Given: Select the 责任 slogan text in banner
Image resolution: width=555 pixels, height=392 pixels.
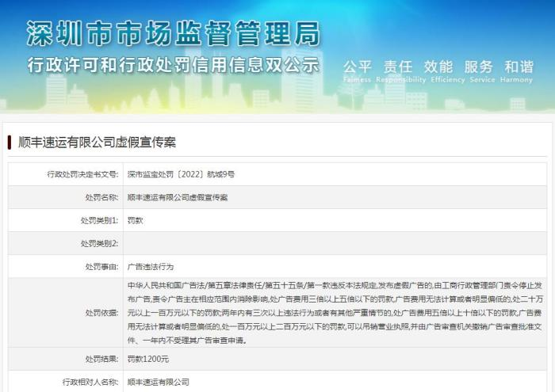Looking at the screenshot, I should (x=399, y=67).
